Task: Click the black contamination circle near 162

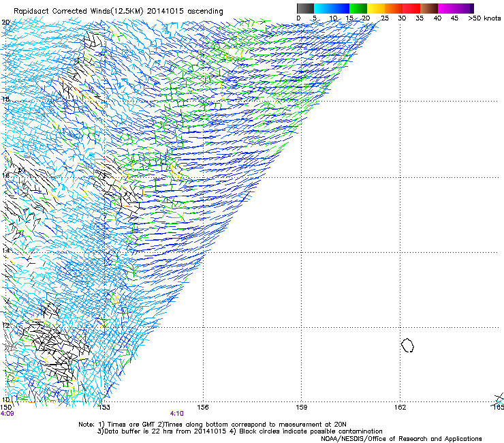Action: click(407, 345)
